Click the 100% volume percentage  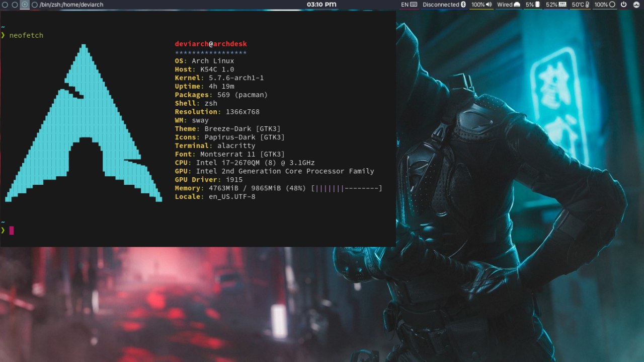(478, 5)
